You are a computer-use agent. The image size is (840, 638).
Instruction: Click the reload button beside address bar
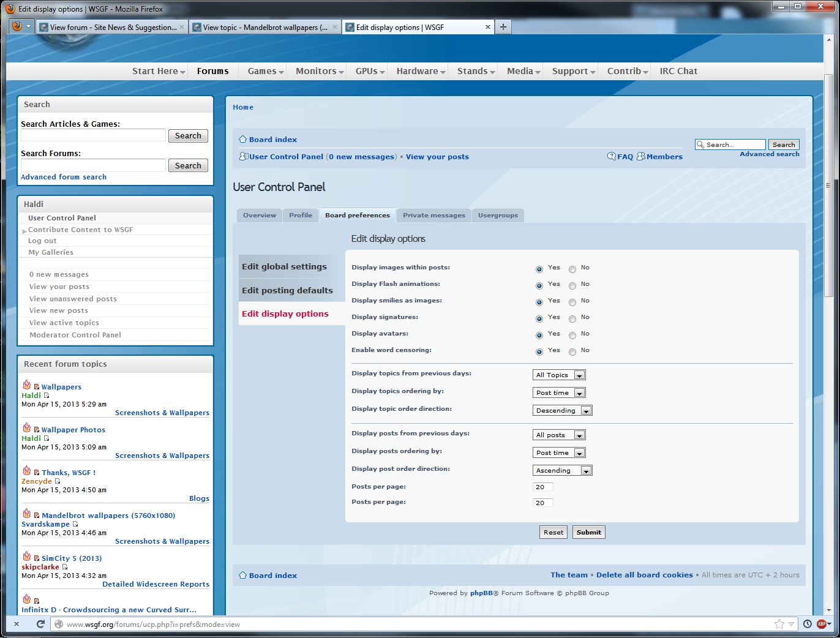coord(40,624)
